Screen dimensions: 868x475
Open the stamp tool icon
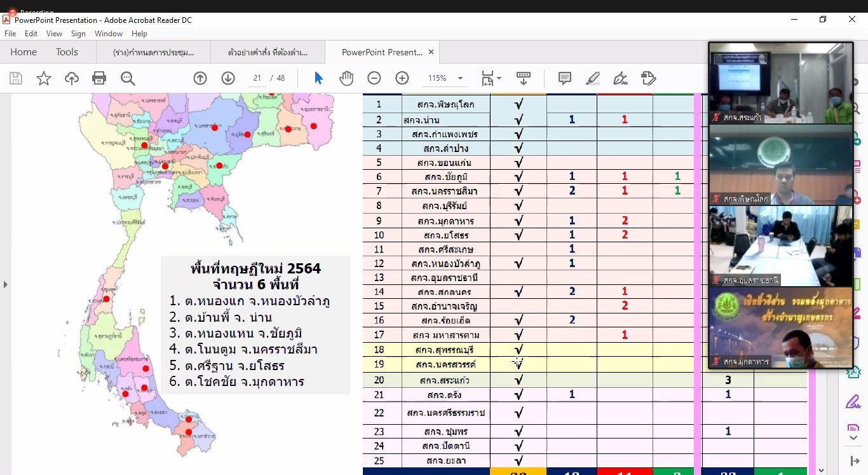pyautogui.click(x=648, y=78)
